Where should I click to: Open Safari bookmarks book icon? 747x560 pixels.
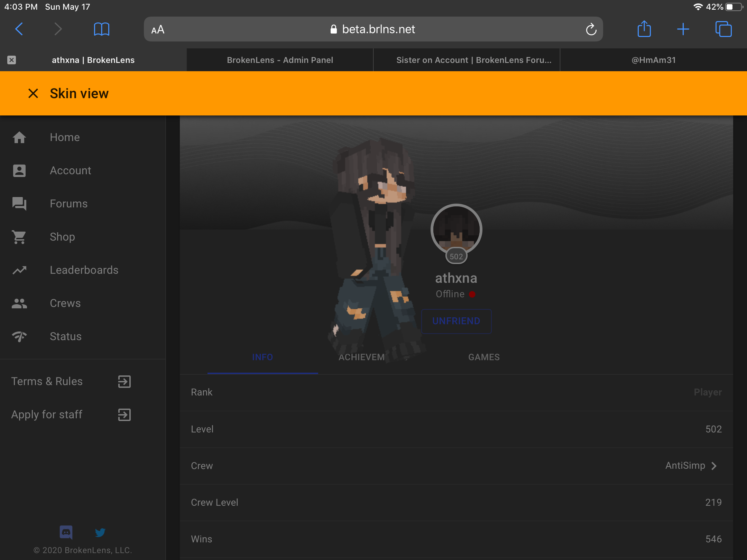coord(102,29)
